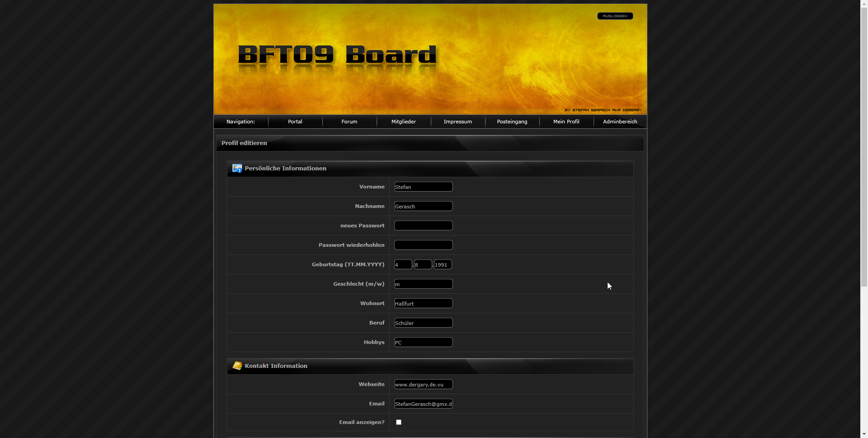Screen dimensions: 868x438
Task: Open the Mitglieder list
Action: [403, 122]
